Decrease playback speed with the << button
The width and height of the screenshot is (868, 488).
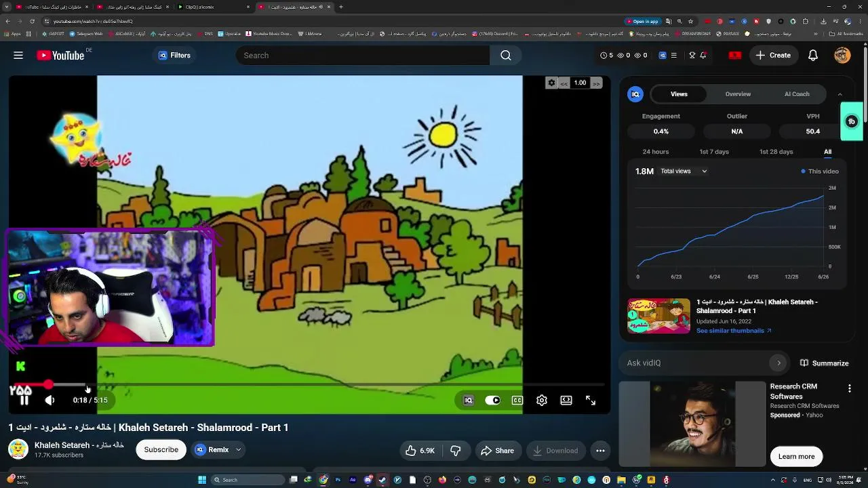[x=564, y=83]
